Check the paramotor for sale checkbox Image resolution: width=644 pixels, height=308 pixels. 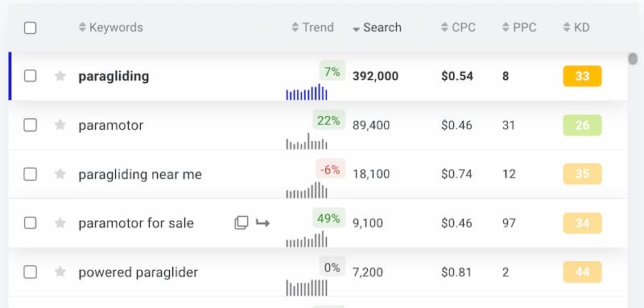(x=30, y=223)
